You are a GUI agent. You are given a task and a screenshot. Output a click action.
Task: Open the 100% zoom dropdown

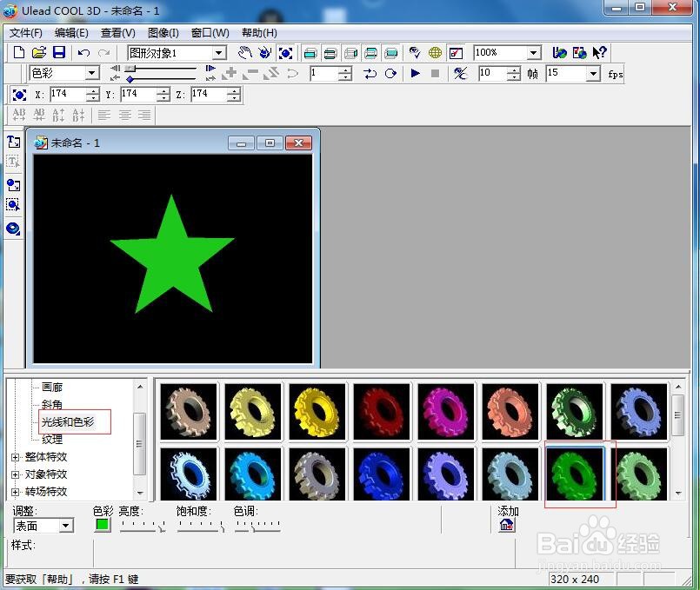coord(534,53)
